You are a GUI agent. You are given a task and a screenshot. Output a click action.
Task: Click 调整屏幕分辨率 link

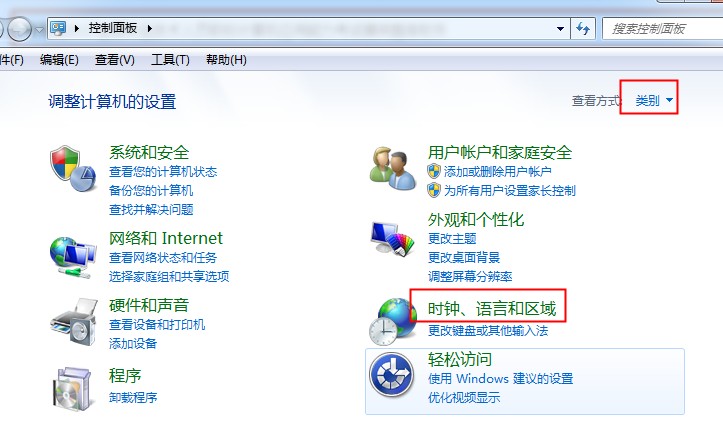pos(470,277)
